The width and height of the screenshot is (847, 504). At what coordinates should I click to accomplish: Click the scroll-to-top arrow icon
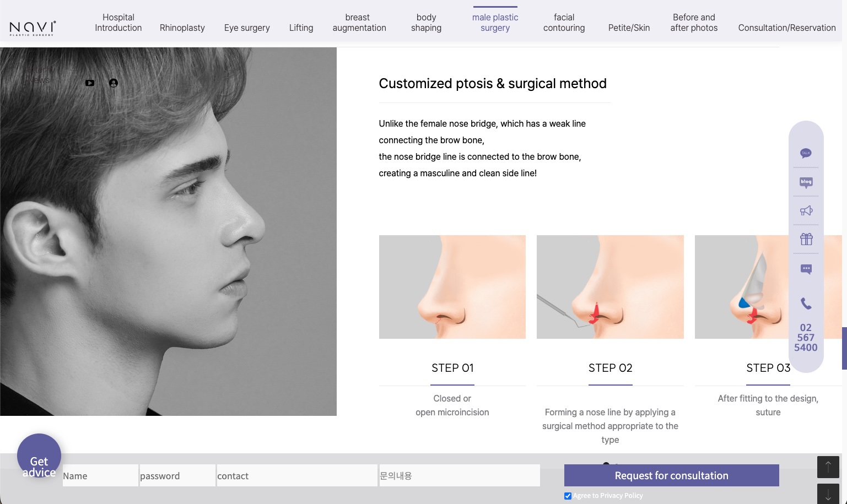(x=828, y=467)
